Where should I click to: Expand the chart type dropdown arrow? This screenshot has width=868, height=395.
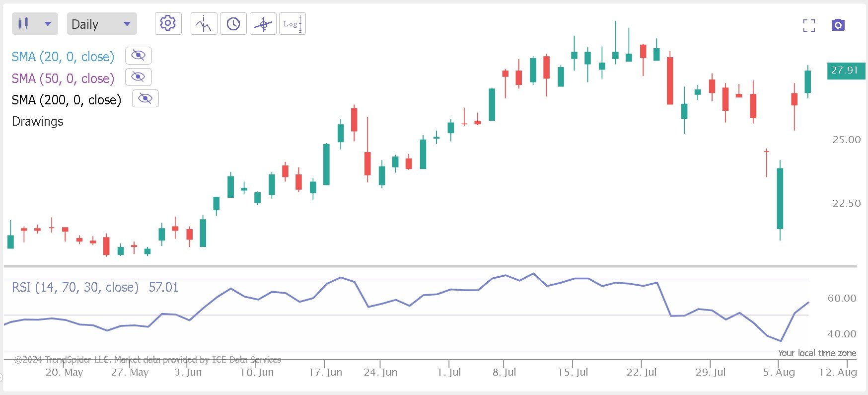tap(48, 24)
